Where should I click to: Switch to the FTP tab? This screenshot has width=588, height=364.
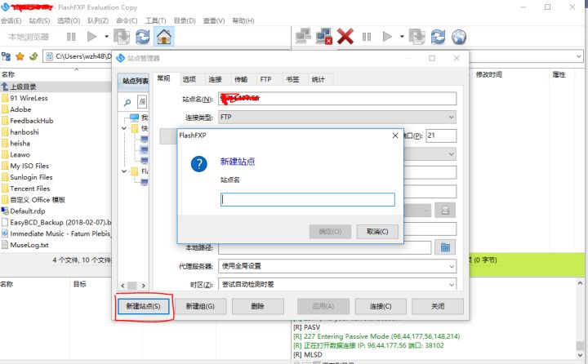[265, 79]
